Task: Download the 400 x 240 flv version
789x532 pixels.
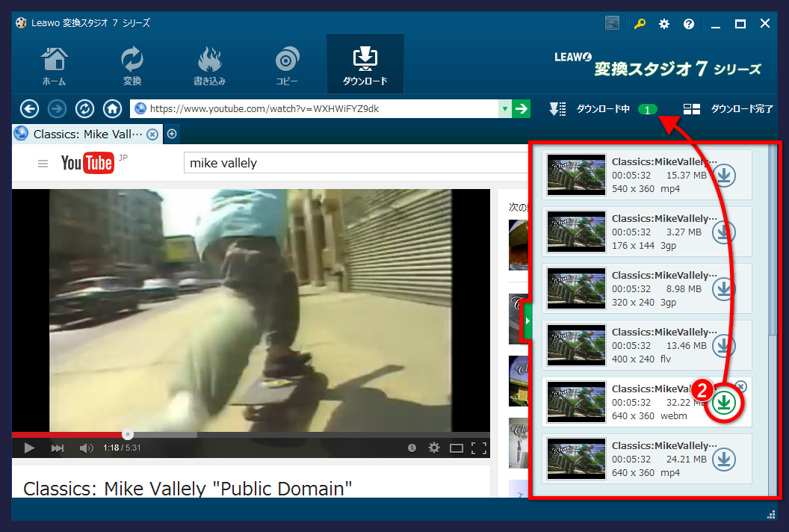Action: [723, 345]
